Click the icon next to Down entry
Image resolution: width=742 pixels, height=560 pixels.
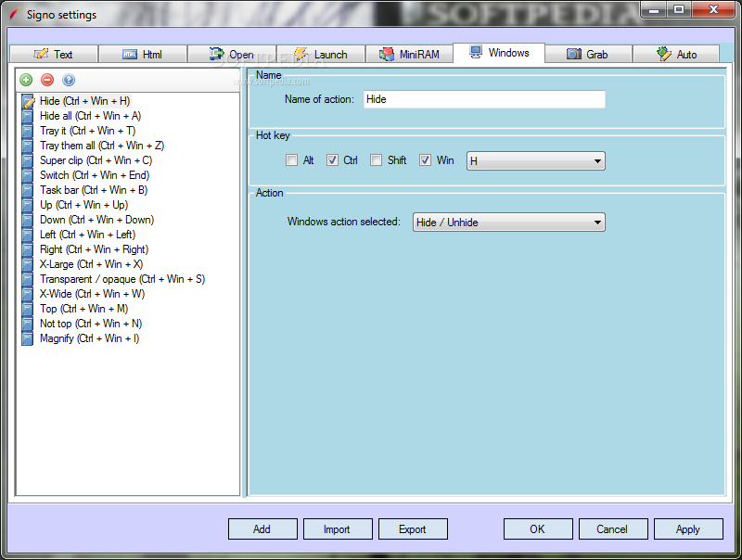click(28, 220)
